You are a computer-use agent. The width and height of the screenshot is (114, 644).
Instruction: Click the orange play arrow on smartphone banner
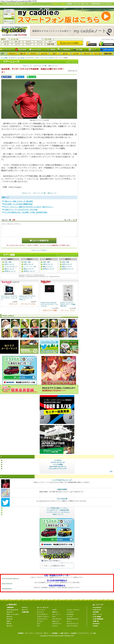106,16
